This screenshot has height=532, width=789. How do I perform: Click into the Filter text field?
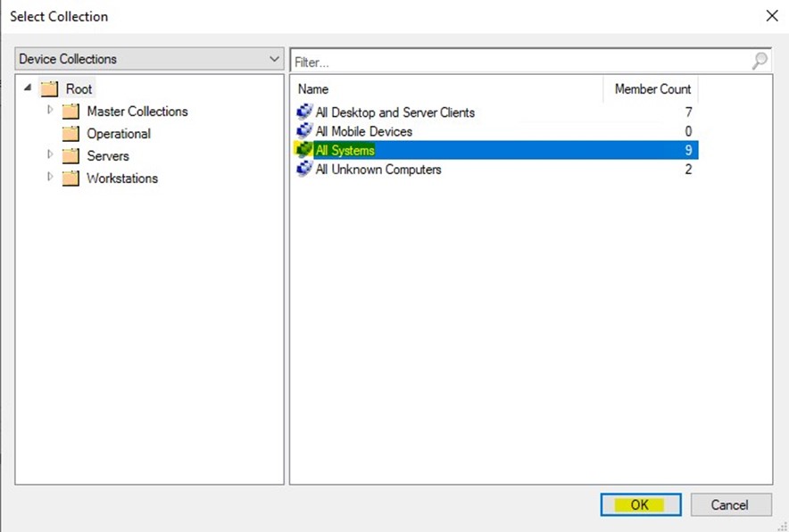coord(518,62)
